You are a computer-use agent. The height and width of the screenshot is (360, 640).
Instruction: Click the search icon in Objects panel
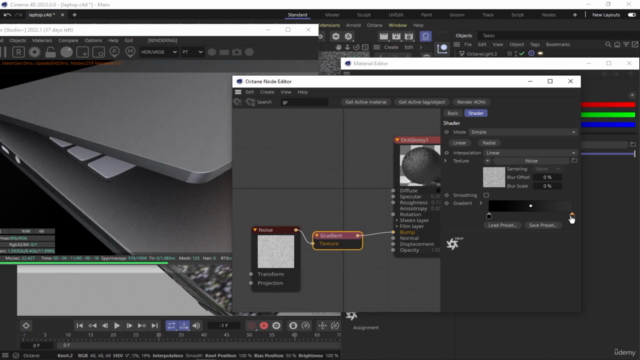(x=608, y=44)
